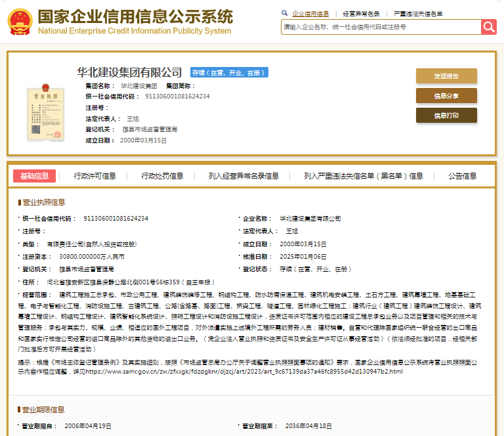This screenshot has height=436, width=504.
Task: Click the 信息分享 button
Action: click(446, 95)
